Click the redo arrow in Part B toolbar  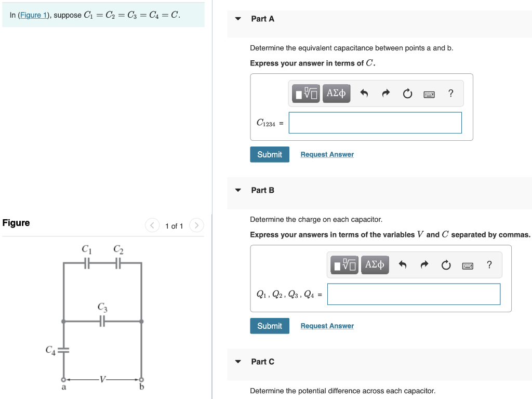(x=424, y=264)
